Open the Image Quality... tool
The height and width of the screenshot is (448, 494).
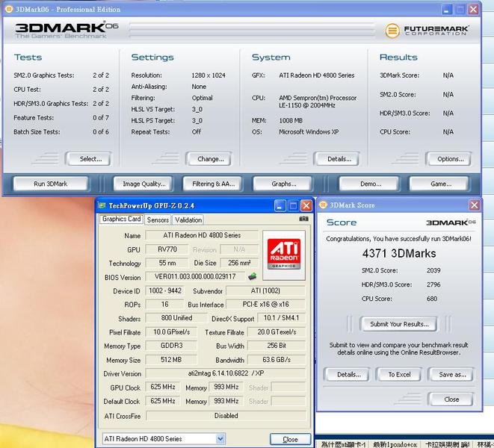[x=143, y=184]
